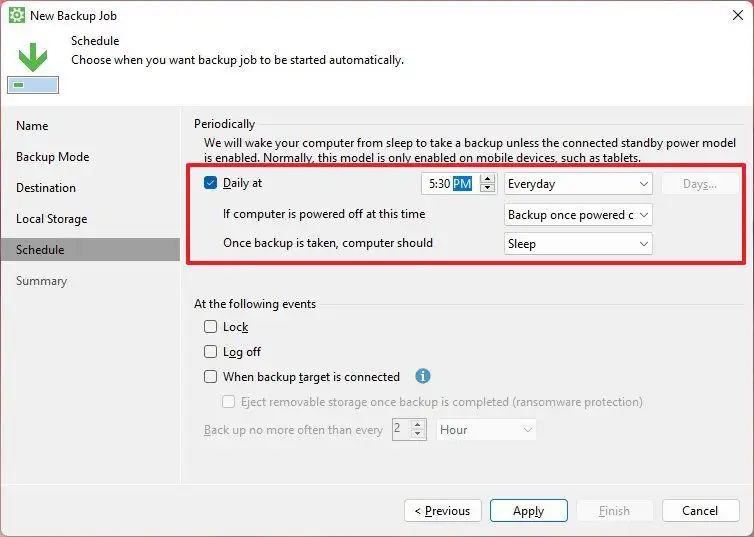754x537 pixels.
Task: Go back with the Previous button
Action: point(442,511)
